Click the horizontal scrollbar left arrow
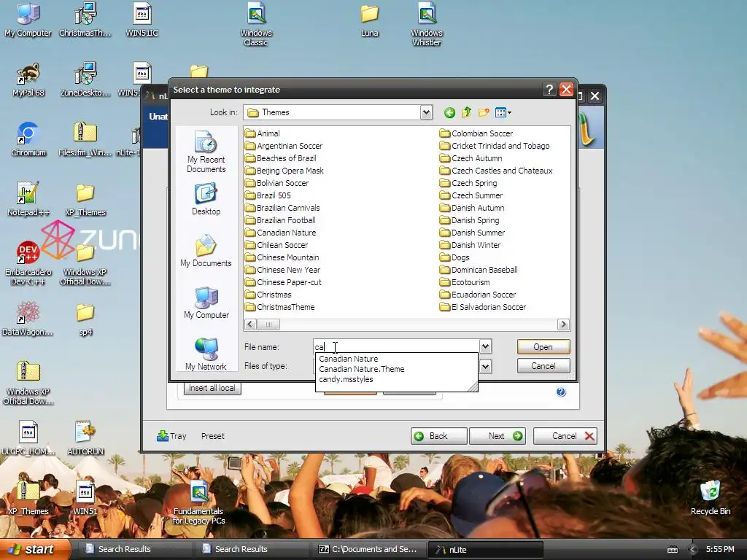Viewport: 747px width, 560px height. pyautogui.click(x=251, y=324)
